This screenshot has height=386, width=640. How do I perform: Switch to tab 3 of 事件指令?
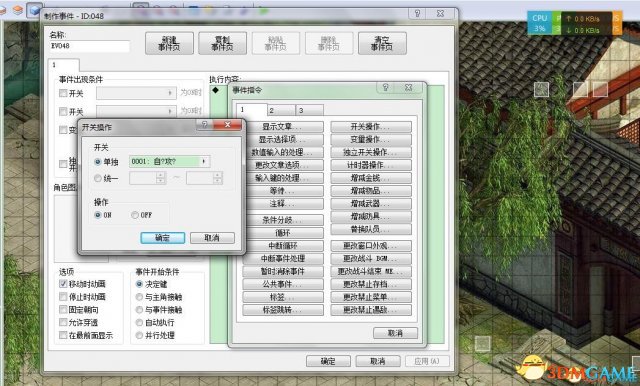point(310,110)
